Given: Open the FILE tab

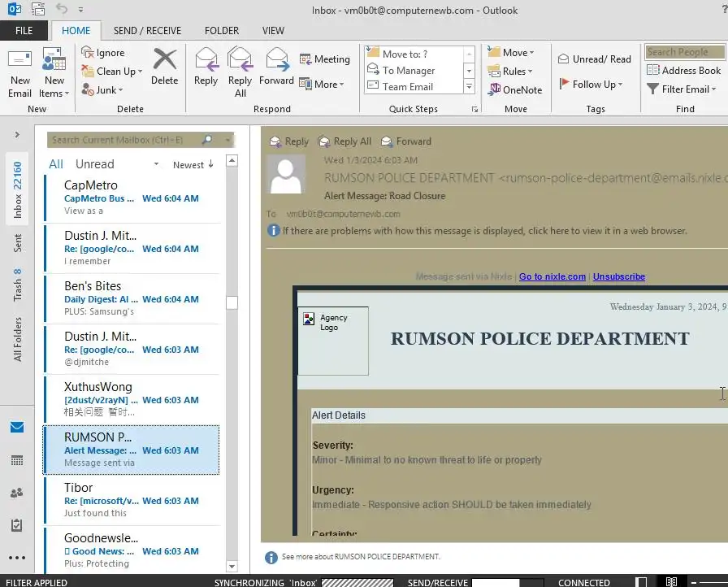Looking at the screenshot, I should (x=24, y=31).
